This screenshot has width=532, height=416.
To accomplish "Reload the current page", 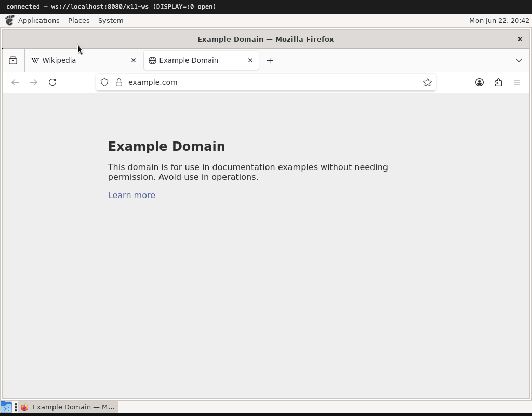I will [x=52, y=82].
